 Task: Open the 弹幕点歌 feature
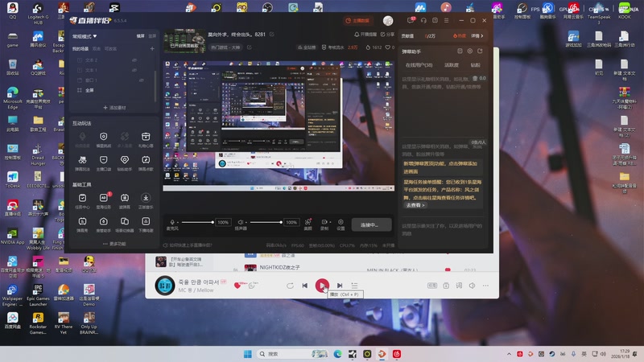146,163
